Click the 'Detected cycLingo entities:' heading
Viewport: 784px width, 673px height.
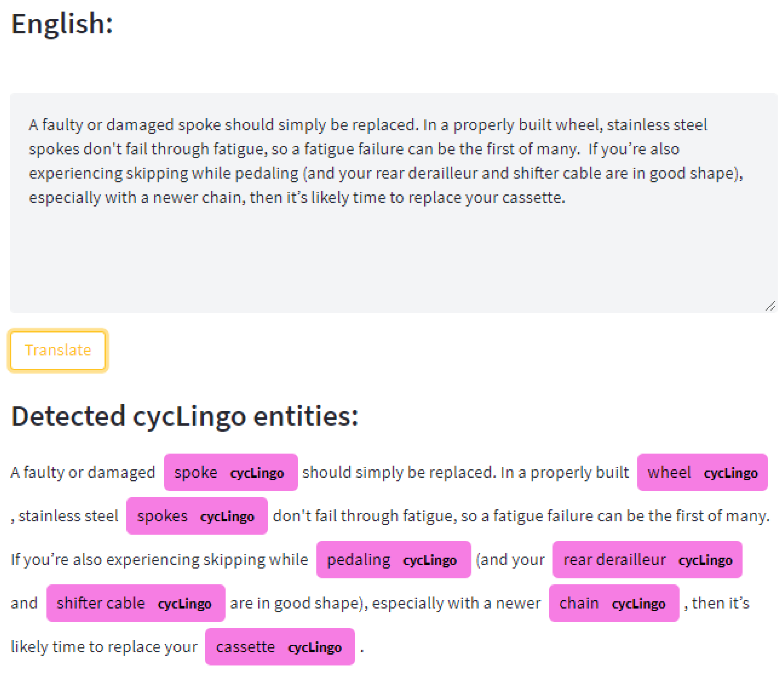(x=185, y=416)
